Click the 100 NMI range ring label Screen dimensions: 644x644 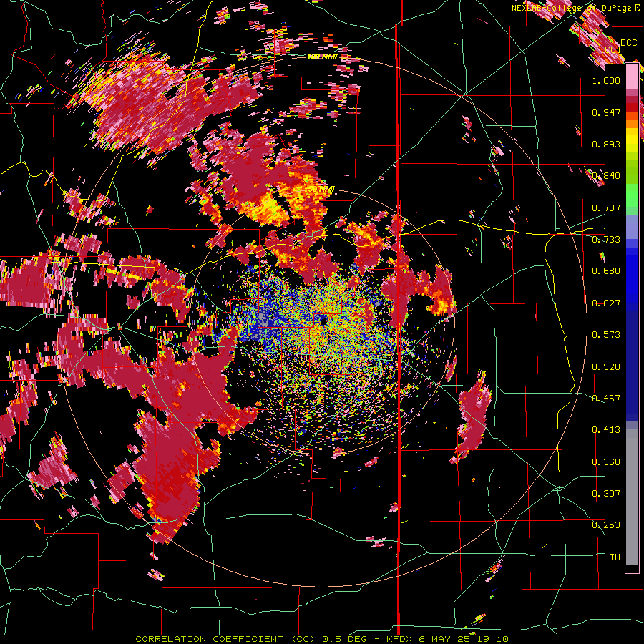(x=322, y=57)
